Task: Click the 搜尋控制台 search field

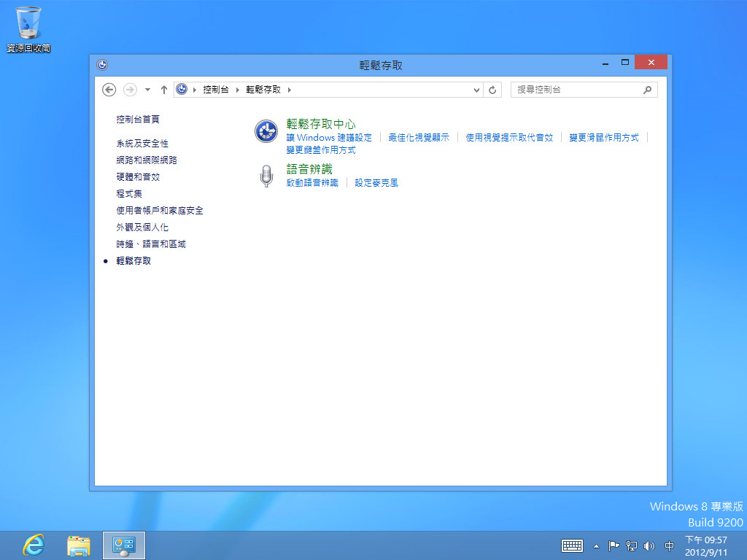Action: (x=584, y=90)
